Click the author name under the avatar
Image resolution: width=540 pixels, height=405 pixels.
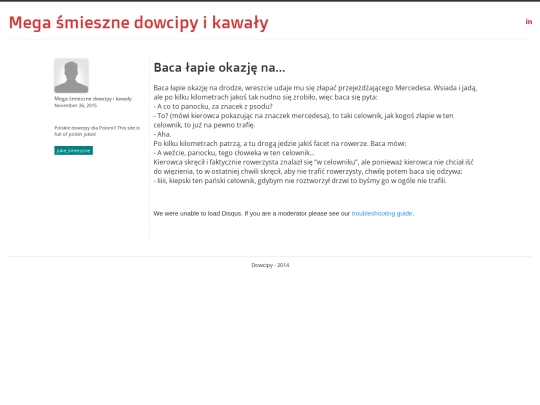click(x=93, y=99)
